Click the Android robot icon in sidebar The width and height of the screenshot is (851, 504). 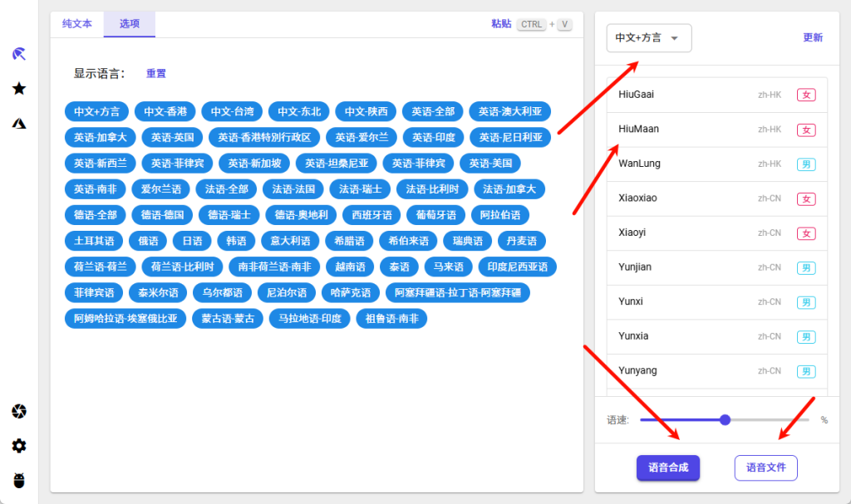(x=18, y=479)
